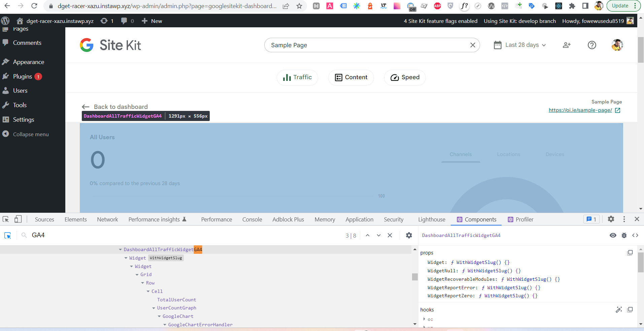
Task: Collapse the GoogleChart node in the tree
Action: pyautogui.click(x=159, y=316)
